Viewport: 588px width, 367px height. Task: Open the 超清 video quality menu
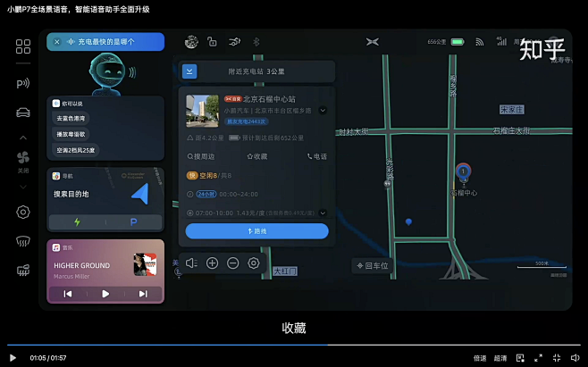point(500,358)
